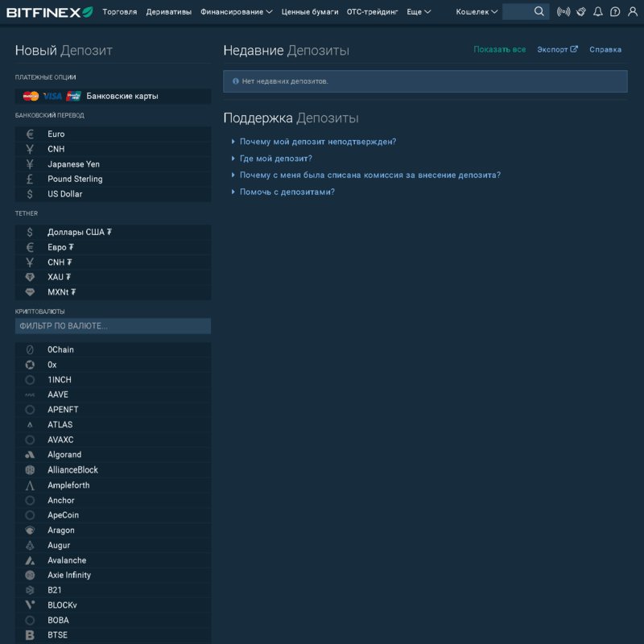644x644 pixels.
Task: Select Anchor cryptocurrency
Action: click(113, 500)
